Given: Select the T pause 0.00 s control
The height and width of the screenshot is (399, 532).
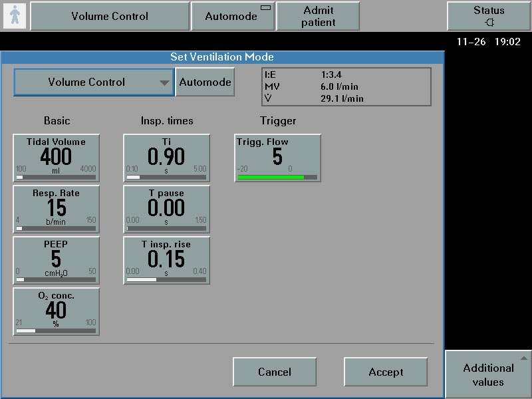Looking at the screenshot, I should pos(165,207).
